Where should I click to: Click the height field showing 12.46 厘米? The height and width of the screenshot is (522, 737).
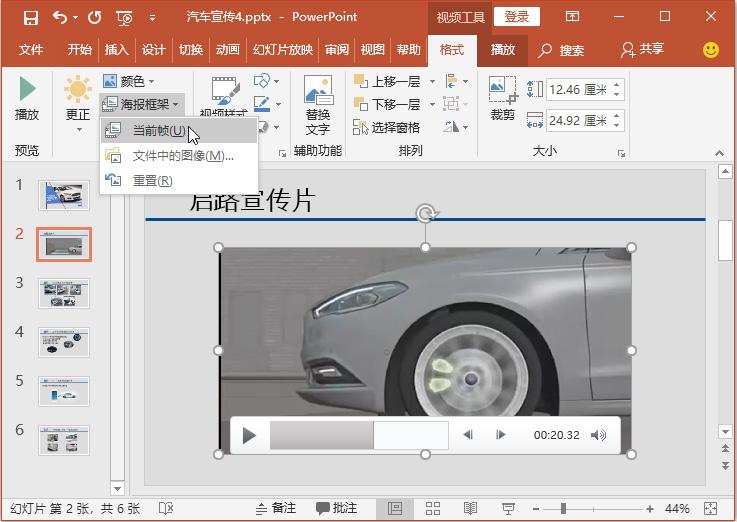coord(578,89)
